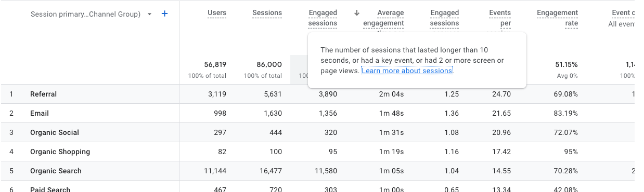The height and width of the screenshot is (192, 644).
Task: Sort by the Sessions column header
Action: [x=267, y=12]
